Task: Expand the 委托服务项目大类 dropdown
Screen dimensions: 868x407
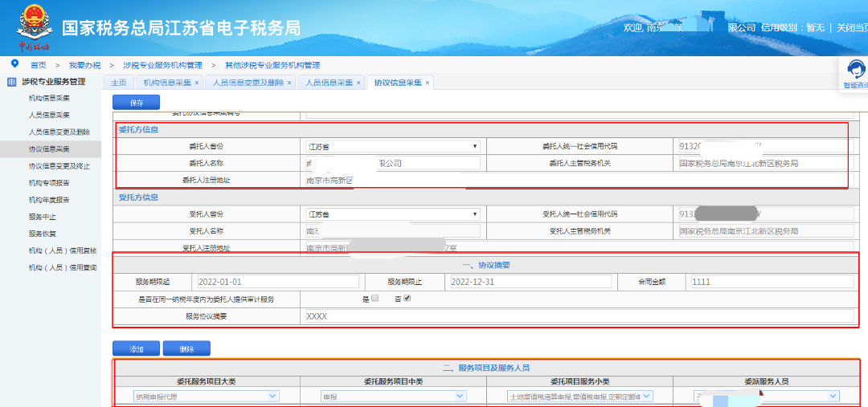Action: [x=207, y=396]
